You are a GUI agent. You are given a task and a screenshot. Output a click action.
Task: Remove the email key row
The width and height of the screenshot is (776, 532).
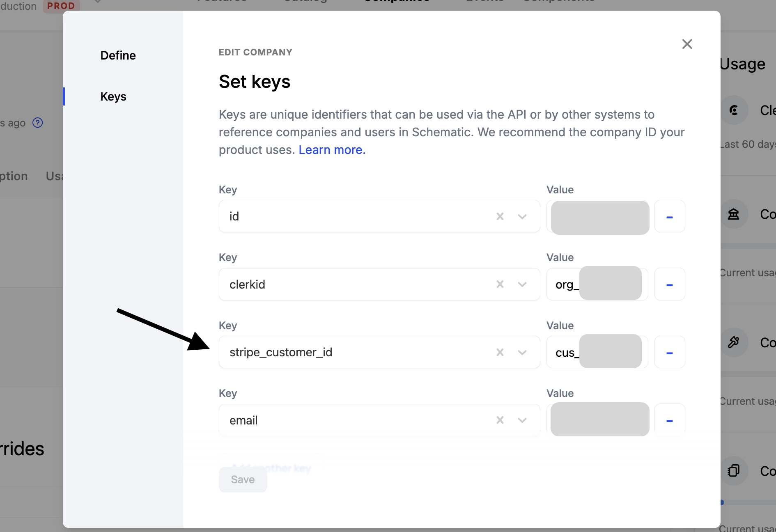[x=669, y=420]
